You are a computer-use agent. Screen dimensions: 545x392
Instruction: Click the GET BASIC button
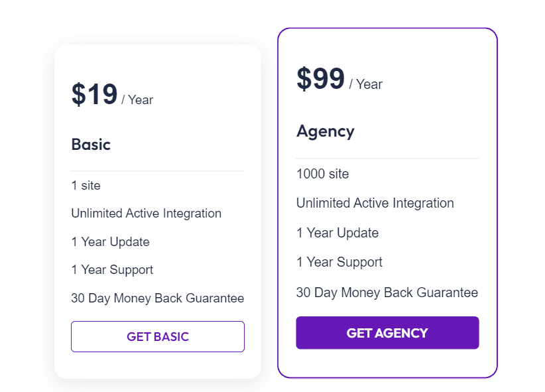157,336
